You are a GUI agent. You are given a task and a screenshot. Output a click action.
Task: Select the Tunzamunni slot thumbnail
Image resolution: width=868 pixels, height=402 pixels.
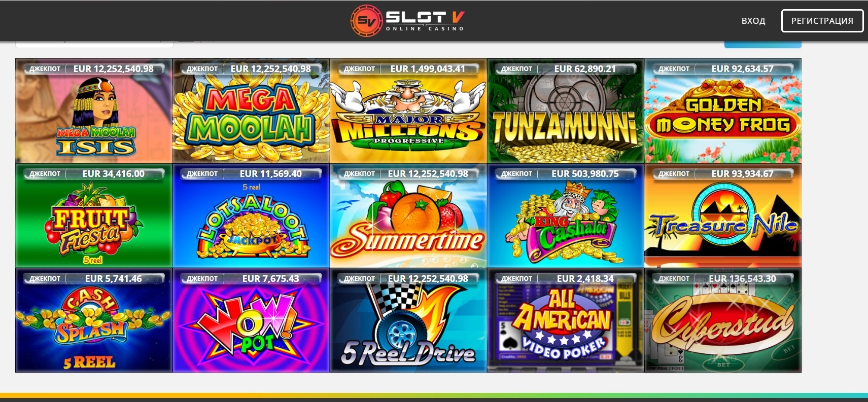click(x=566, y=111)
